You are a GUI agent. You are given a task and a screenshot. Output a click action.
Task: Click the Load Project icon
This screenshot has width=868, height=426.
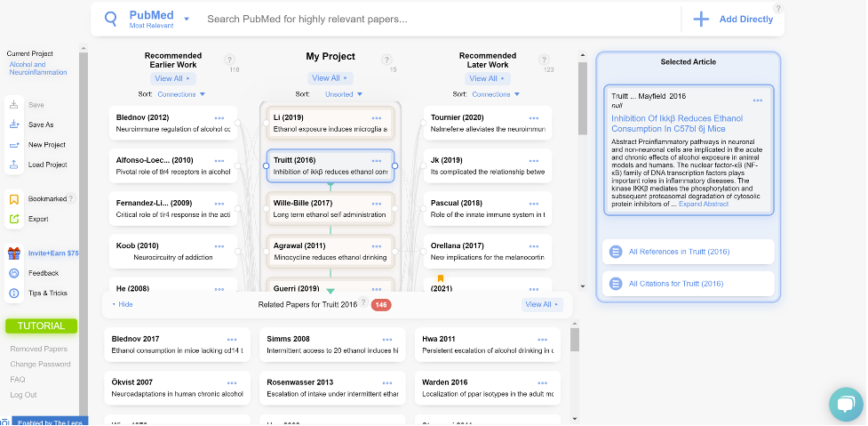pos(14,165)
